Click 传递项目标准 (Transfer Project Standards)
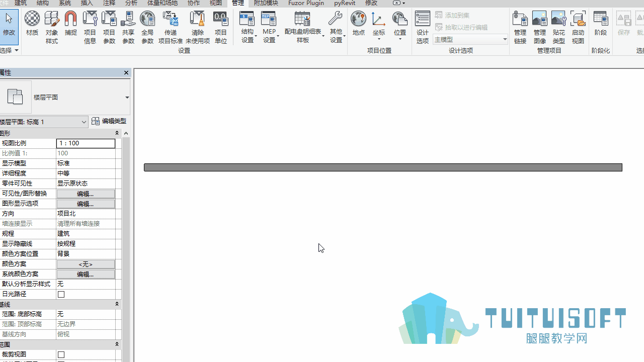 click(171, 27)
